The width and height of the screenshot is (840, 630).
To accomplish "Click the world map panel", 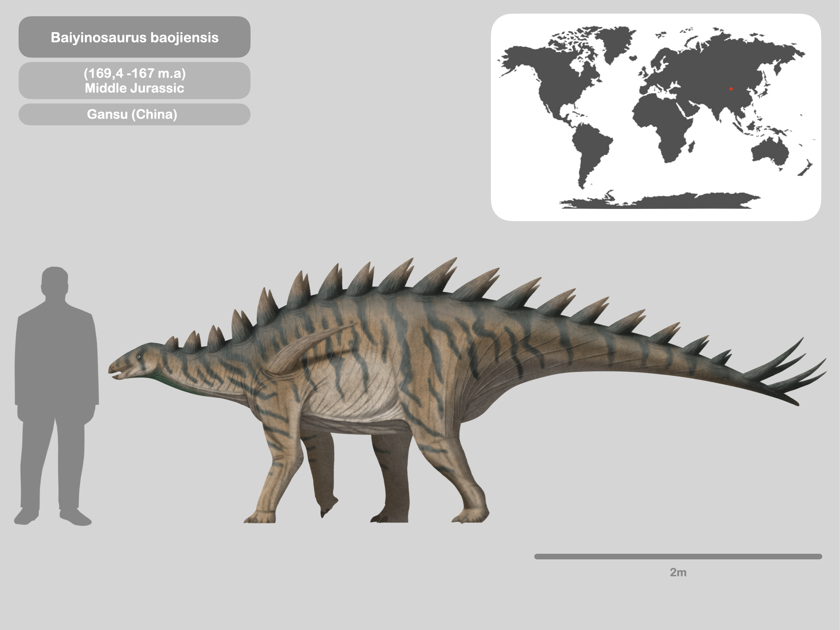I will tap(656, 117).
